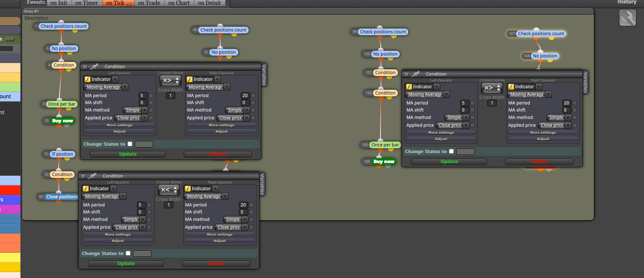644x278 pixels.
Task: Switch to the on Timer tab
Action: (x=86, y=3)
